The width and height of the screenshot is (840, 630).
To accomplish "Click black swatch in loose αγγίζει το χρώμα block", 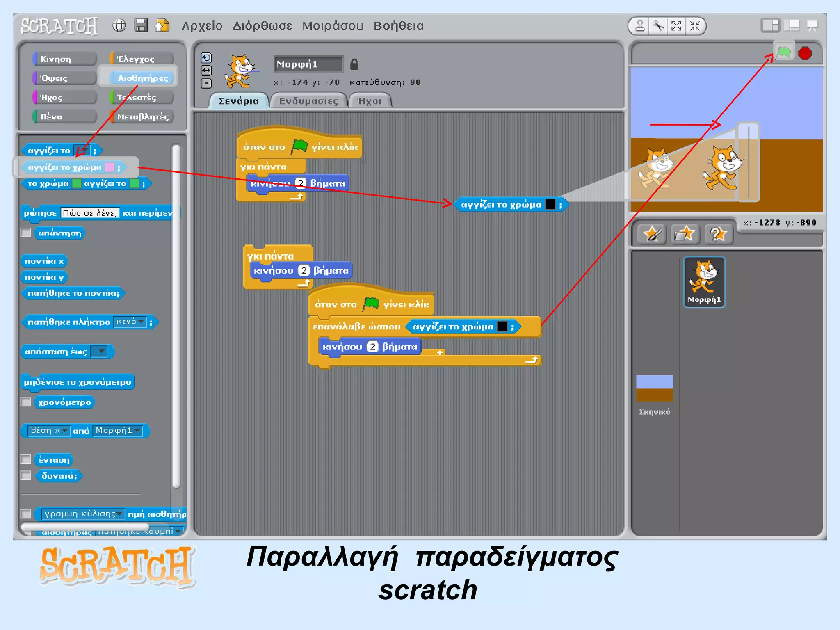I will coord(550,204).
